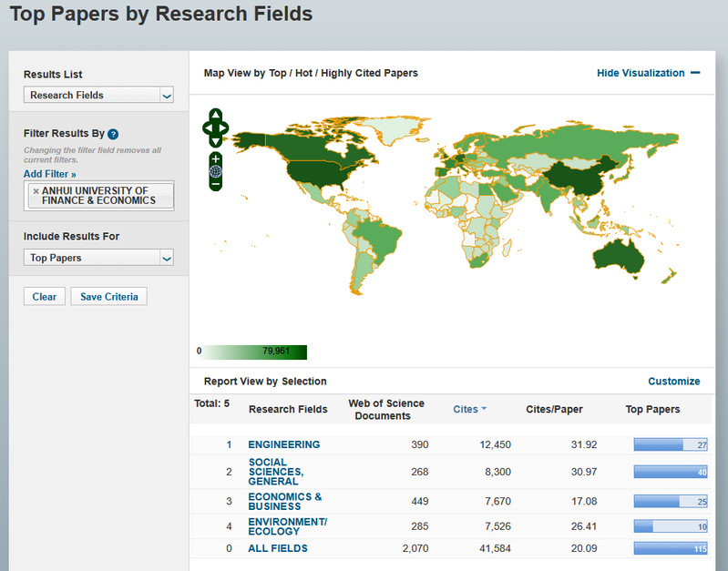Open the Results List dropdown

(x=98, y=95)
